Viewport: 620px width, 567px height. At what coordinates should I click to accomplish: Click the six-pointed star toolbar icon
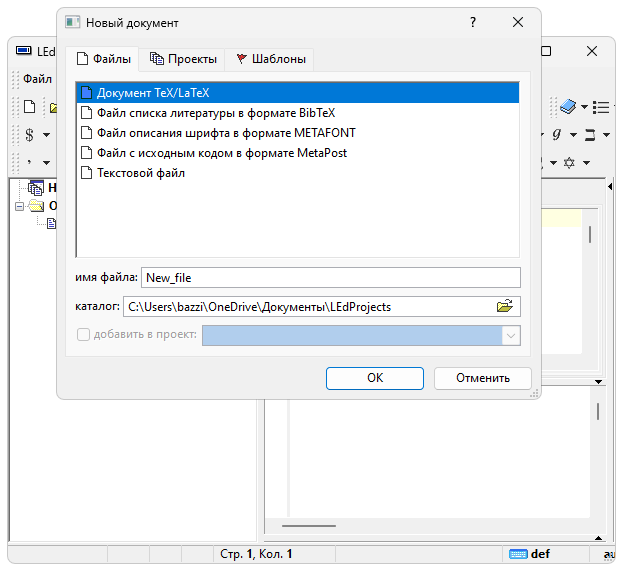[x=569, y=163]
